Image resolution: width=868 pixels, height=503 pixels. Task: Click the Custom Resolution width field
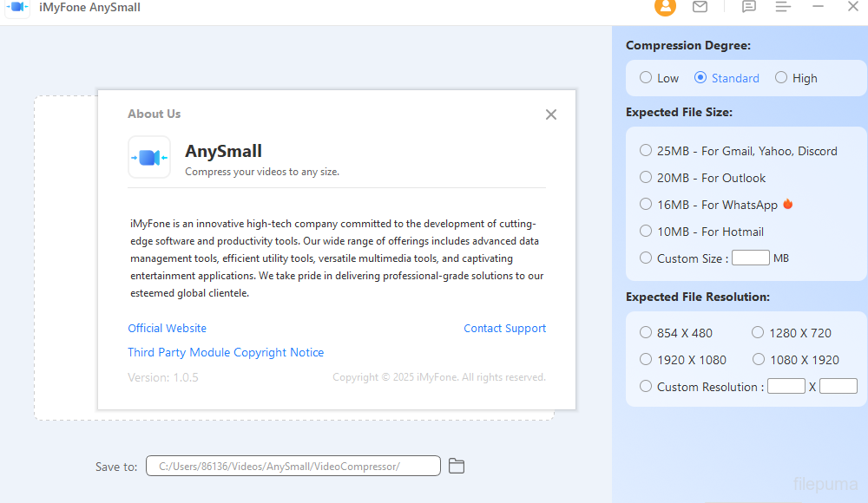(x=786, y=387)
